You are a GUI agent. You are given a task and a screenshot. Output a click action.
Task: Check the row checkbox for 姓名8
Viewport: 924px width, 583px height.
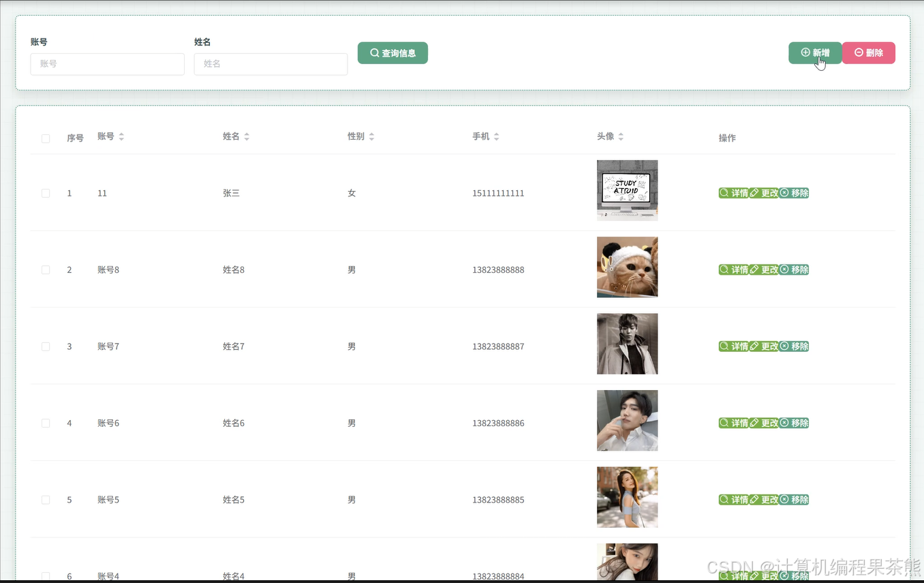tap(46, 270)
